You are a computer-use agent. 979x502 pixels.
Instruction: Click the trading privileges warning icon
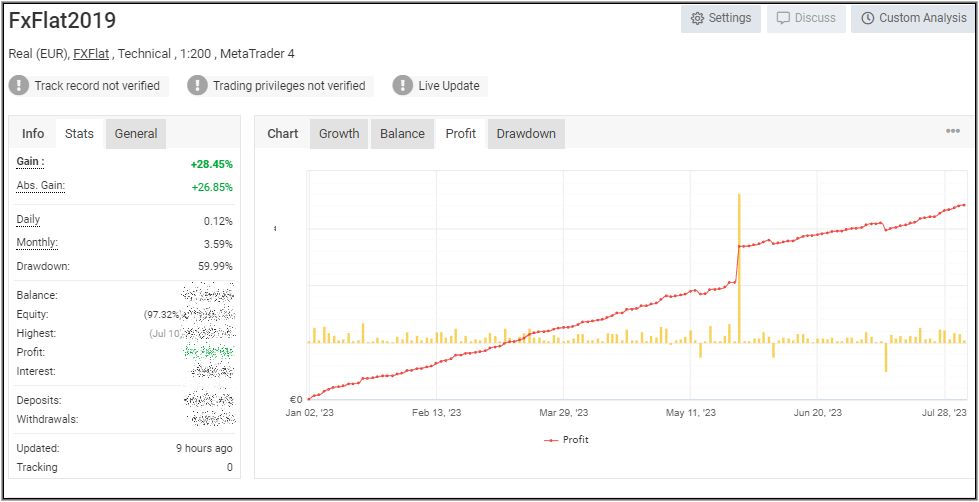tap(197, 86)
